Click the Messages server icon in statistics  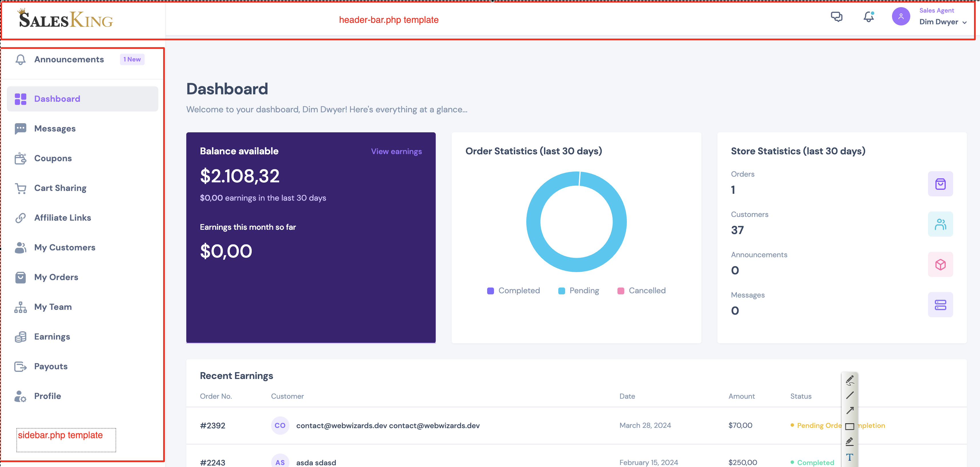[940, 305]
